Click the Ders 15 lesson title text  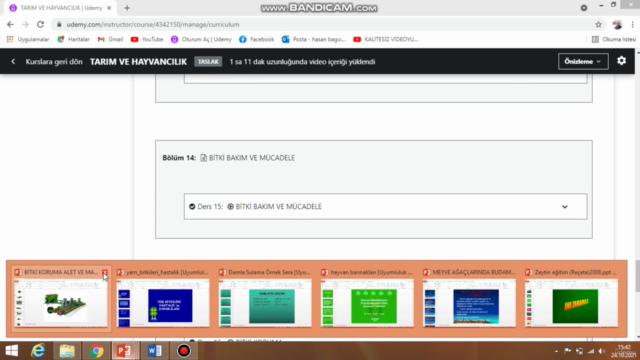[278, 207]
